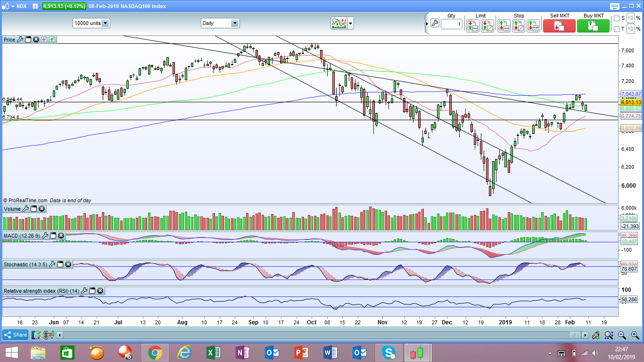Click the Buy MKT button
The image size is (644, 362).
click(593, 25)
